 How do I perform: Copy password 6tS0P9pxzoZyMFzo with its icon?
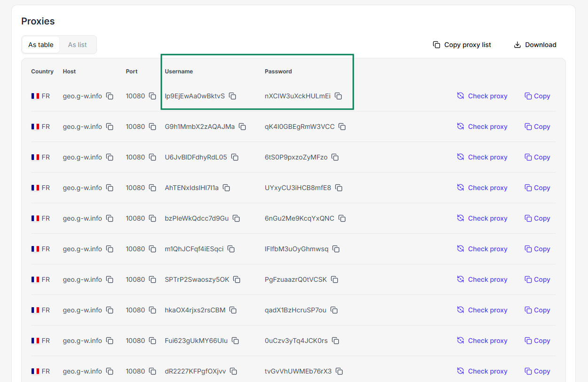(x=335, y=157)
